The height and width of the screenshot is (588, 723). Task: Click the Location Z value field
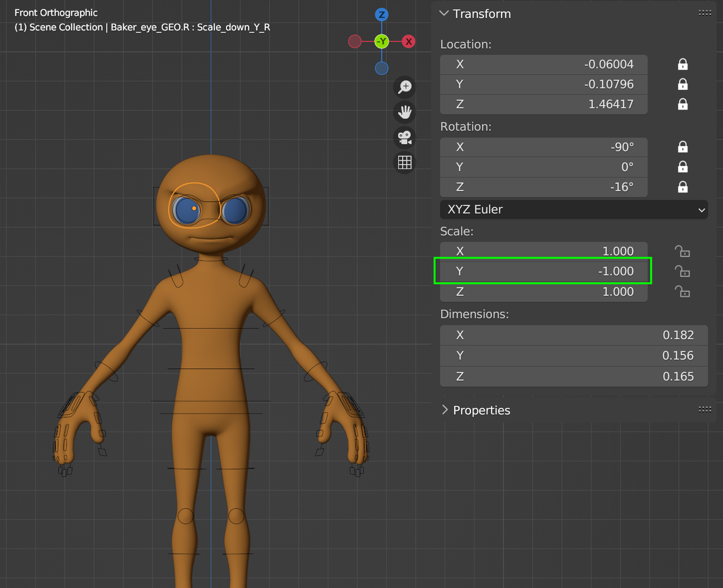point(543,104)
